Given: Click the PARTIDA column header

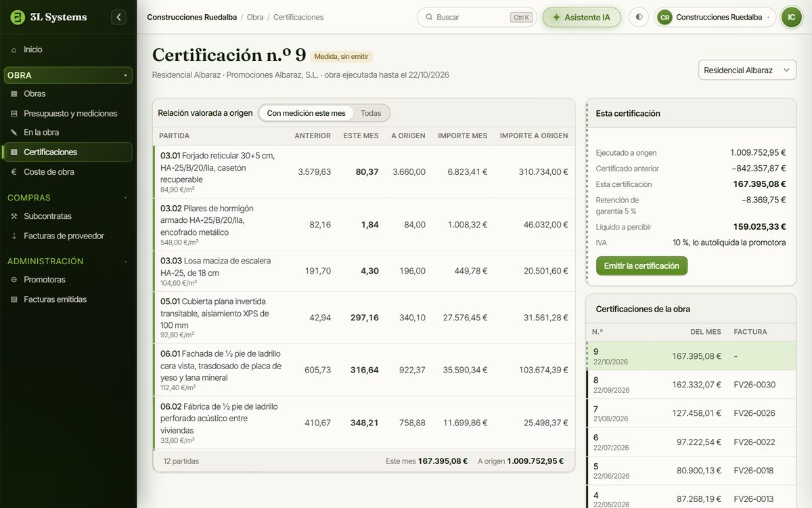Looking at the screenshot, I should pos(175,135).
